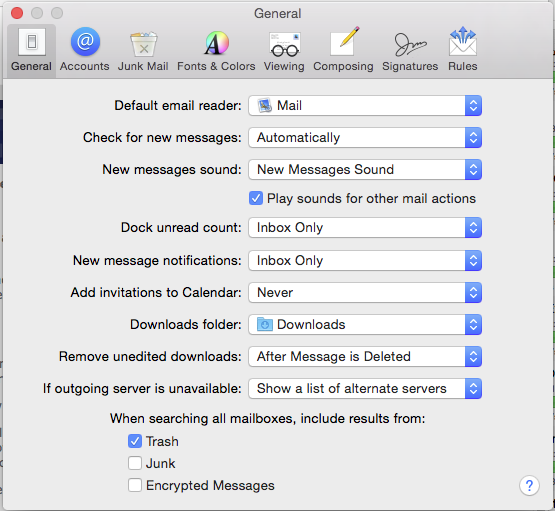Click 'When searching all mailboxes' text
555x511 pixels.
coord(201,418)
